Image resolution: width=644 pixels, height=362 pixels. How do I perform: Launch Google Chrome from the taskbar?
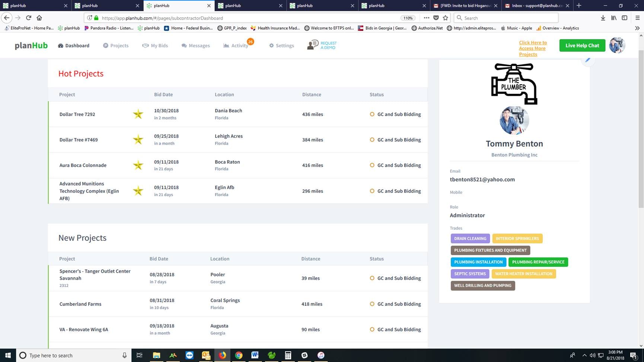pos(239,355)
